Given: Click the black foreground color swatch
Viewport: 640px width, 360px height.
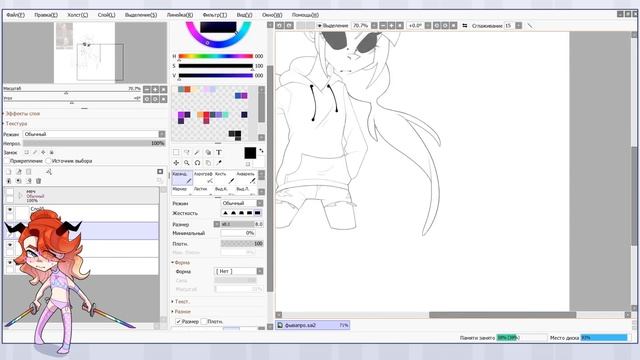Looking at the screenshot, I should click(x=250, y=153).
